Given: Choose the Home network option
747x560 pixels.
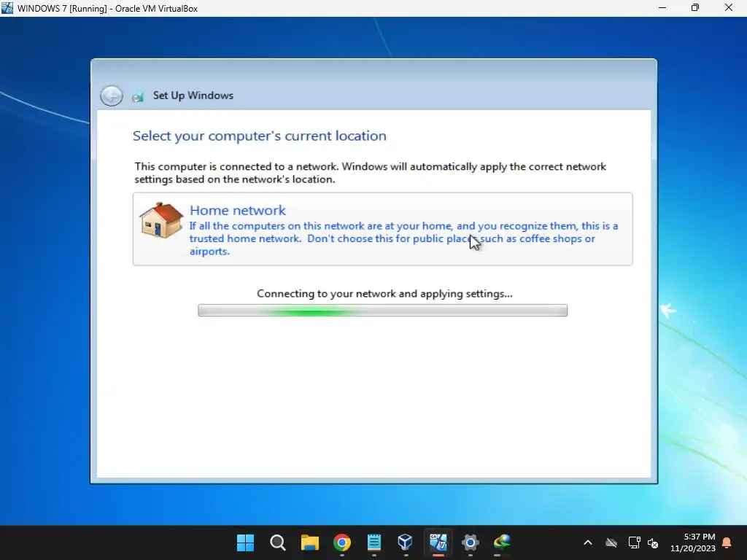Looking at the screenshot, I should (382, 229).
